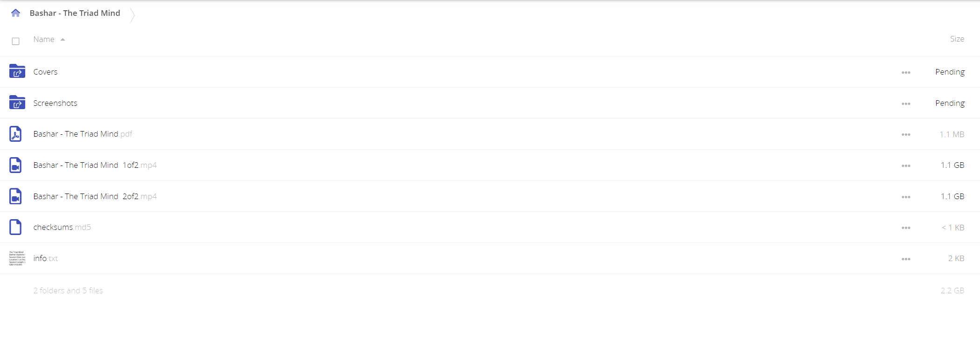Open actions menu for the 2of2 mp4 file

(906, 197)
